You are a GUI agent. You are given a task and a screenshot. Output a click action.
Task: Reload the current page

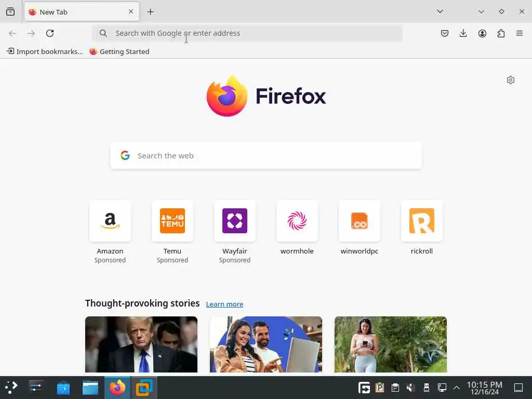50,33
